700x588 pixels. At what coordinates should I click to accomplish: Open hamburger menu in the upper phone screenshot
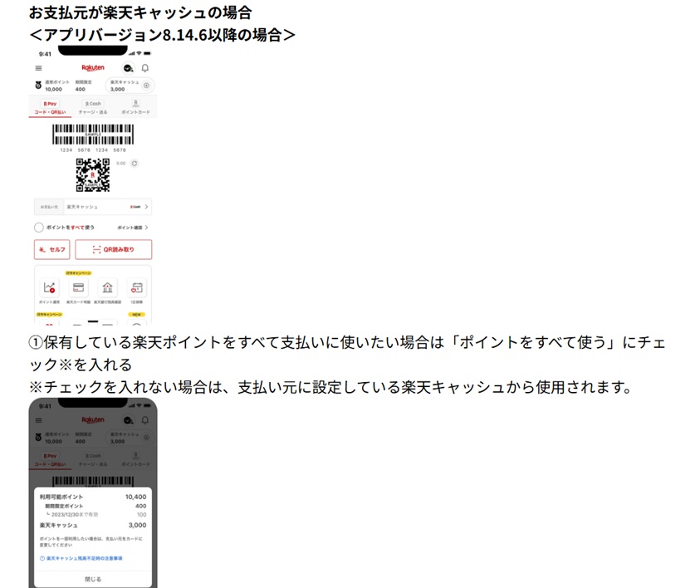pyautogui.click(x=39, y=68)
